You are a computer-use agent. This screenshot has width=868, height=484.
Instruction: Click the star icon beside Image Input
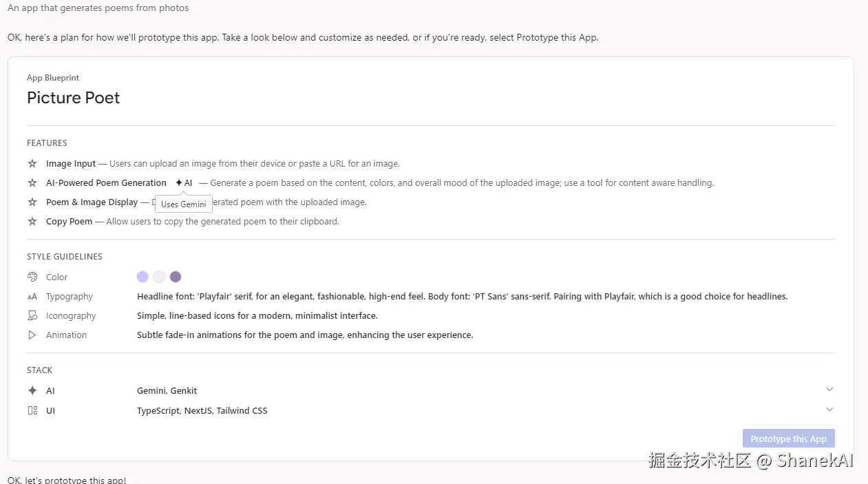[32, 164]
